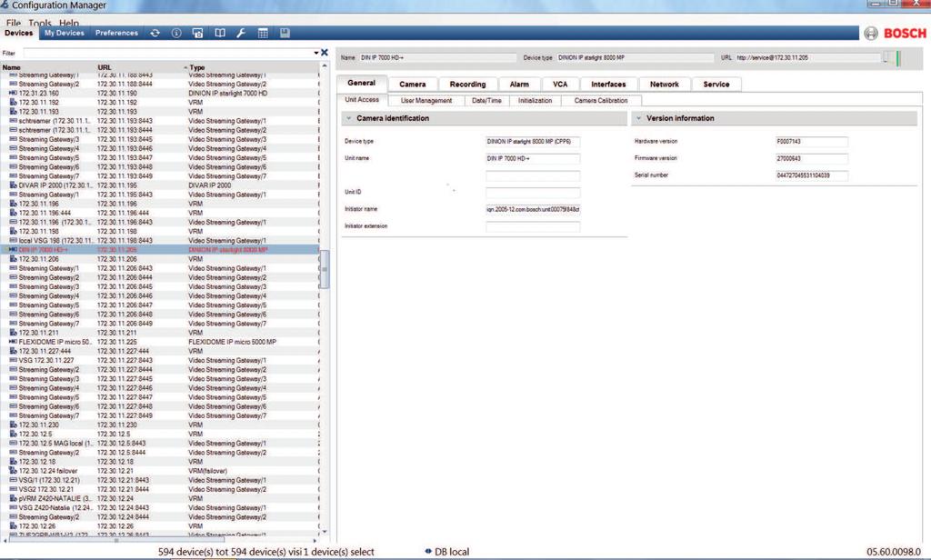Click the Unit name field

(533, 158)
